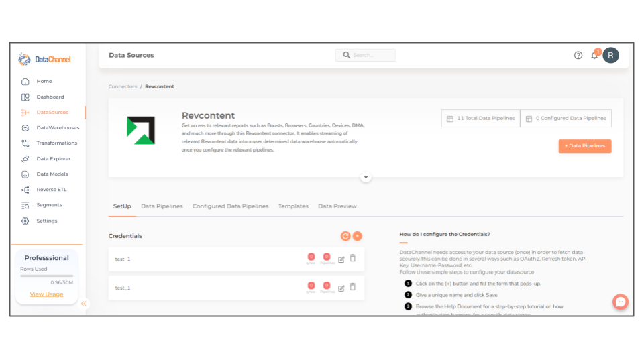Screen dimensions: 644x362
Task: Go to DataWarehouses in the sidebar
Action: 58,127
